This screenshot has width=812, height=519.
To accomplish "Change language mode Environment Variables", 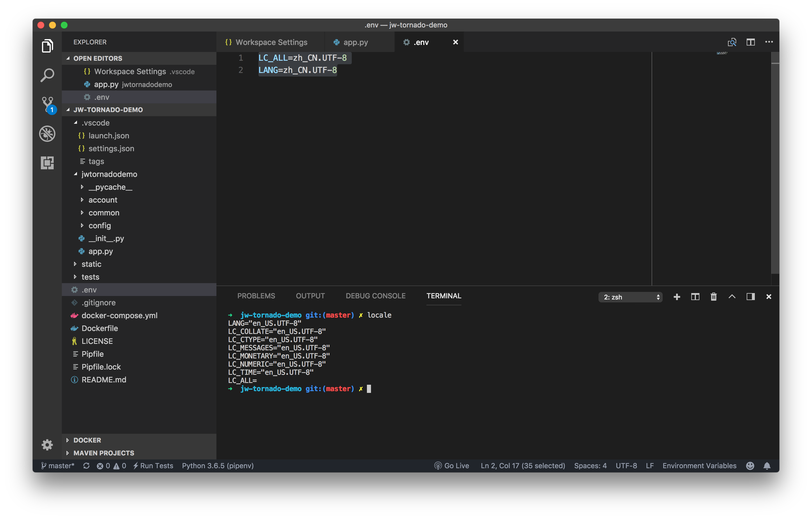I will click(699, 466).
